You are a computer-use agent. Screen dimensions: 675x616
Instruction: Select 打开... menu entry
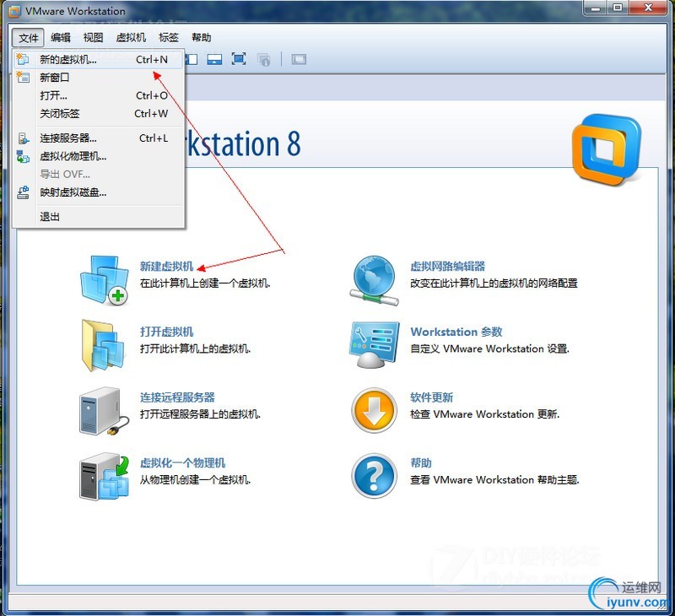pyautogui.click(x=99, y=95)
